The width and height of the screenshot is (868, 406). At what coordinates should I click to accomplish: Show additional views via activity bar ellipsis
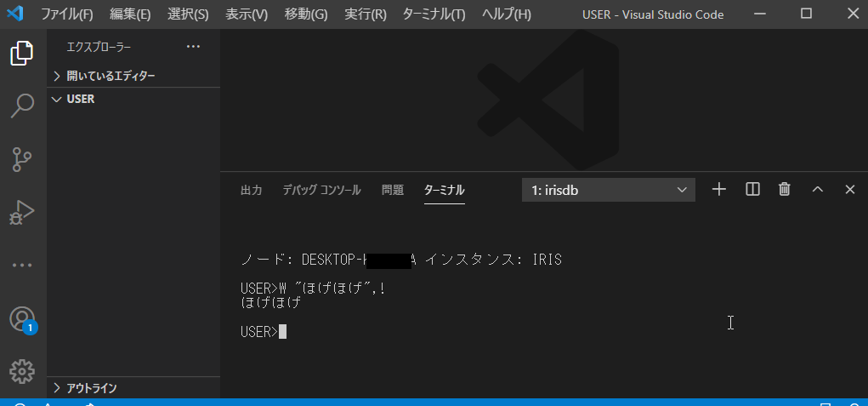coord(22,265)
